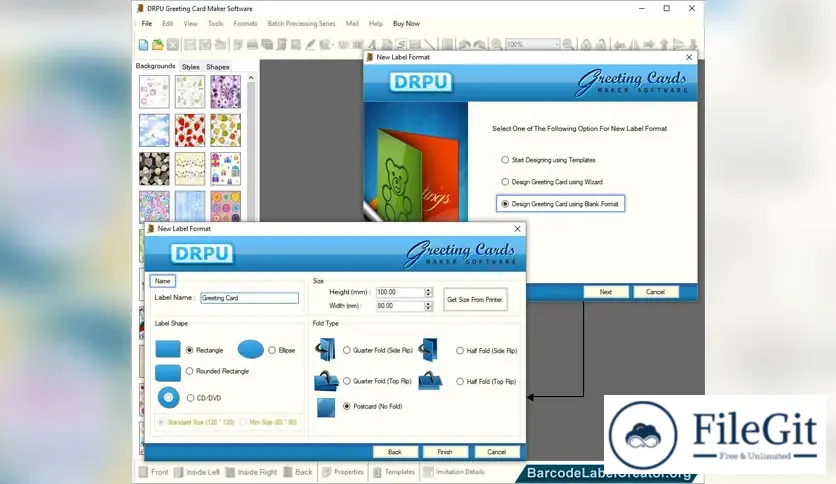Click the Label Name text field

pos(250,298)
